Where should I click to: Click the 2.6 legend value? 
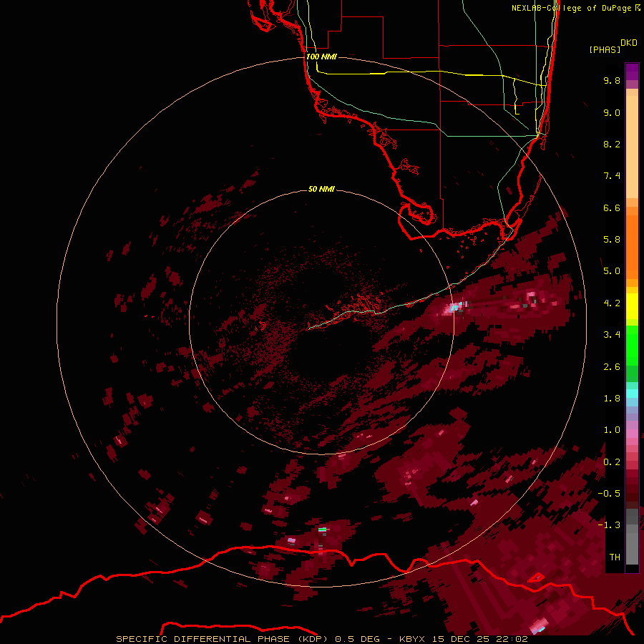tap(612, 367)
